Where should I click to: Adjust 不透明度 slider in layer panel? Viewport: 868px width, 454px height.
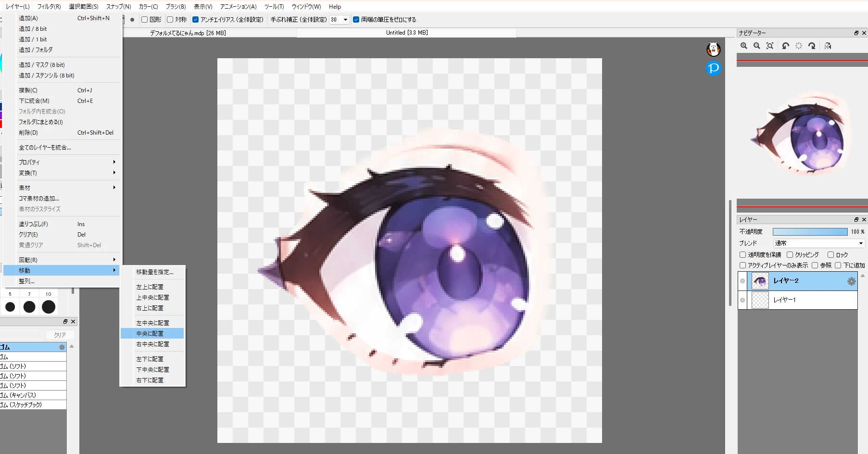click(810, 232)
